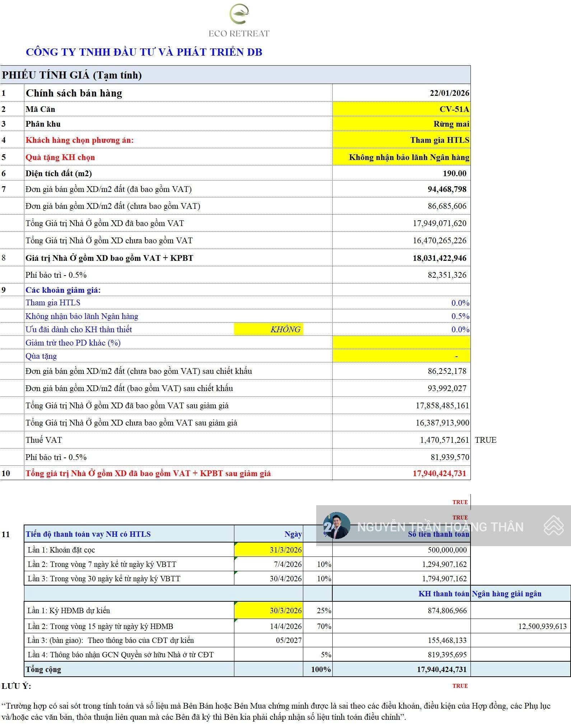Click the yellow Không nhận bảo lãnh Ngân hàng cell
Viewport: 571px width, 728px height.
[401, 157]
